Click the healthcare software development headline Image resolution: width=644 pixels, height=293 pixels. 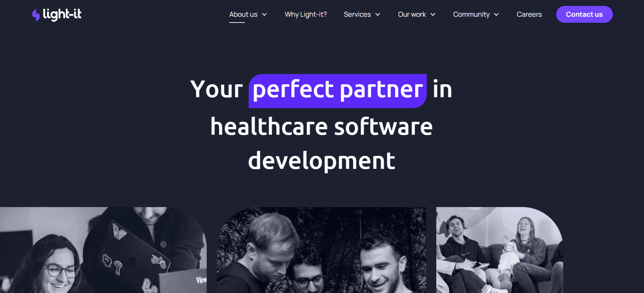tap(321, 143)
